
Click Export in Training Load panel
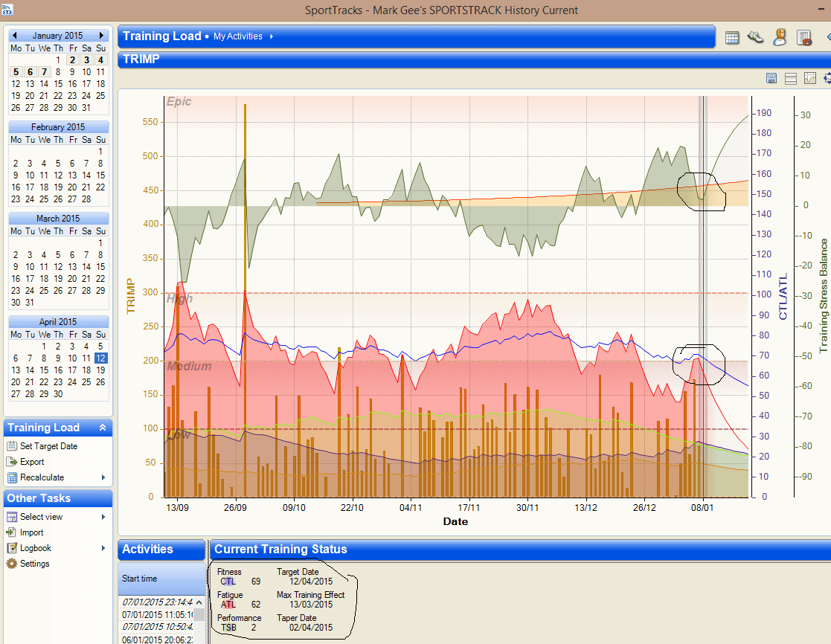(32, 462)
